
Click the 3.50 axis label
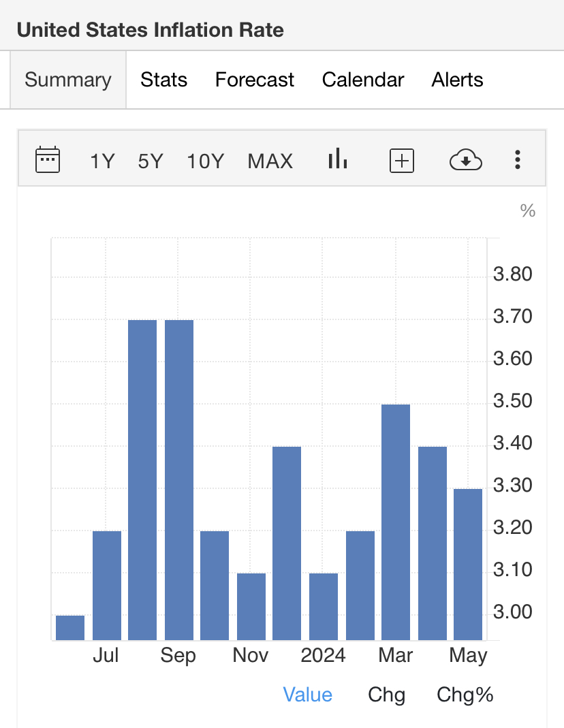(512, 400)
